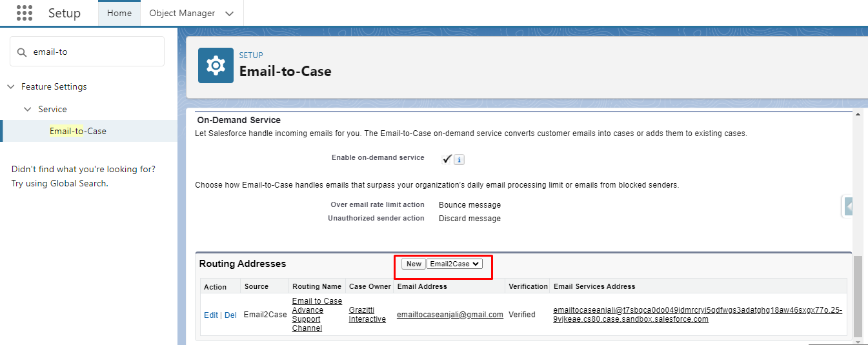Screen dimensions: 868x345
Task: Collapse the Service tree node
Action: pos(28,109)
